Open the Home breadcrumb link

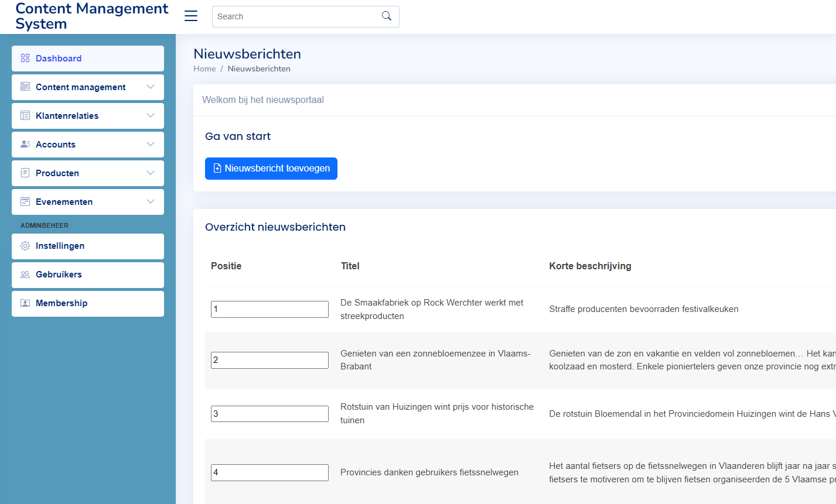click(x=204, y=68)
